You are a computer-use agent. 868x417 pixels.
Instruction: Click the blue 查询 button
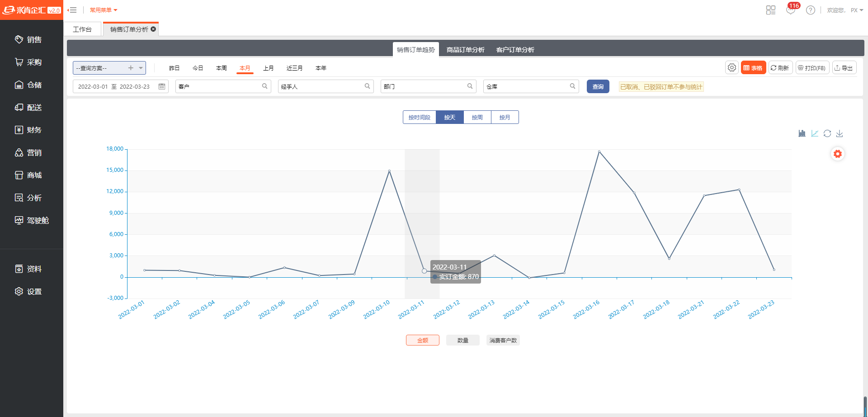tap(598, 86)
